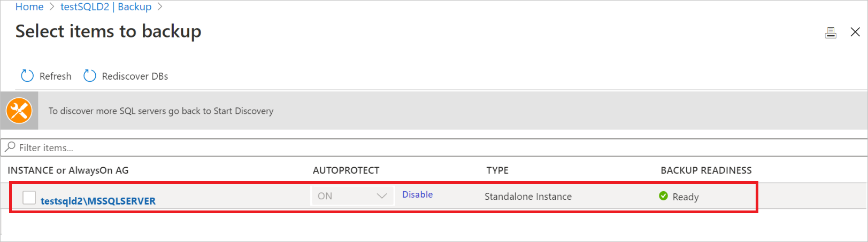The image size is (868, 242).
Task: Close the Select items to backup pane
Action: pos(855,32)
